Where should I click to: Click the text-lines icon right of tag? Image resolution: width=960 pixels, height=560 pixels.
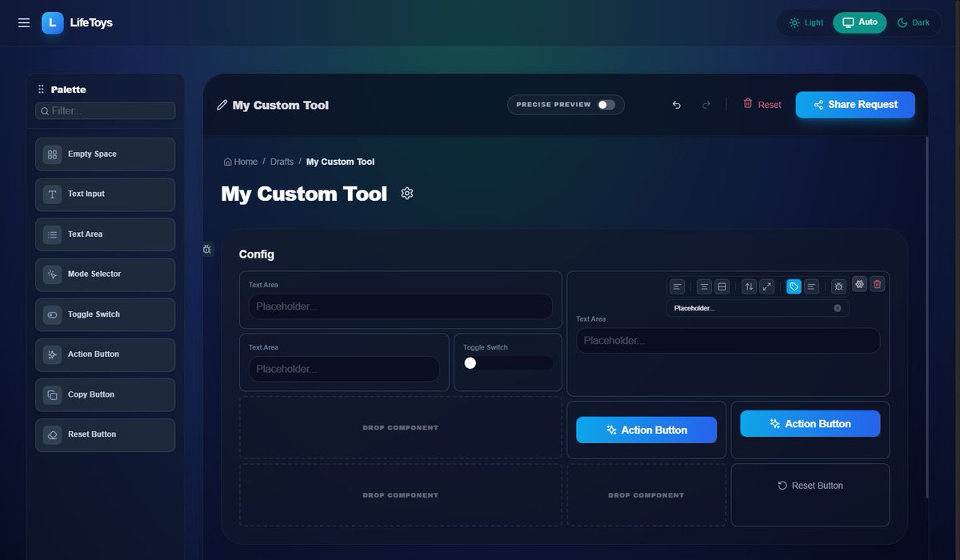tap(811, 286)
